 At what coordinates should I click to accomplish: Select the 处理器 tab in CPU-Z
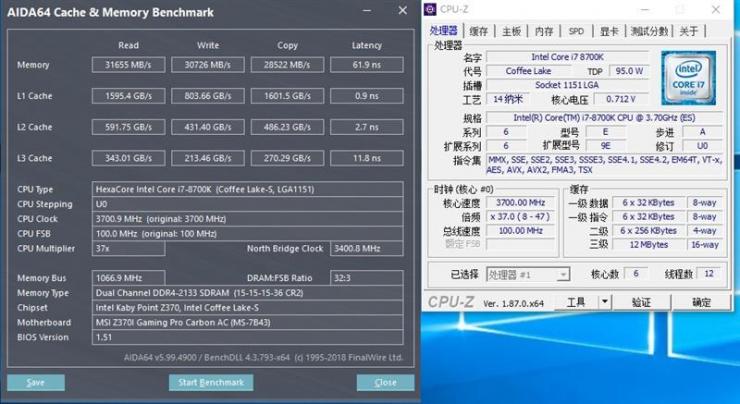444,31
